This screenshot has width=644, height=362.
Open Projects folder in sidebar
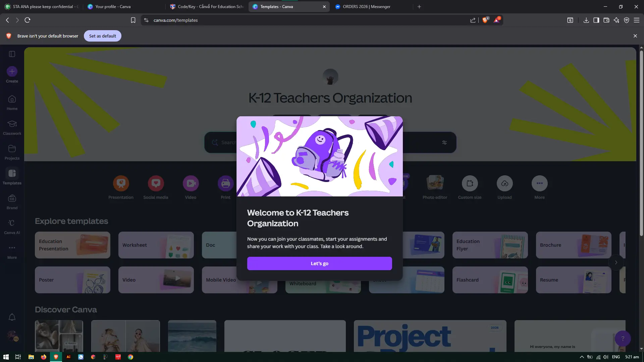click(12, 152)
